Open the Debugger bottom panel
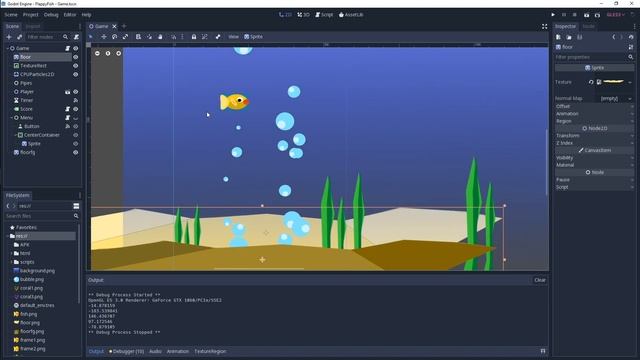The height and width of the screenshot is (360, 640). pyautogui.click(x=127, y=351)
